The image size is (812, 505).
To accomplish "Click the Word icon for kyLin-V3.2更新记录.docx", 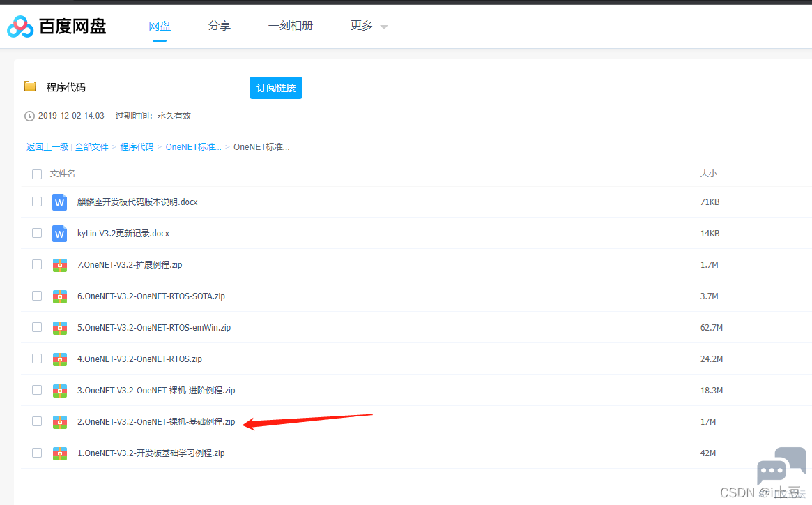I will pos(59,233).
